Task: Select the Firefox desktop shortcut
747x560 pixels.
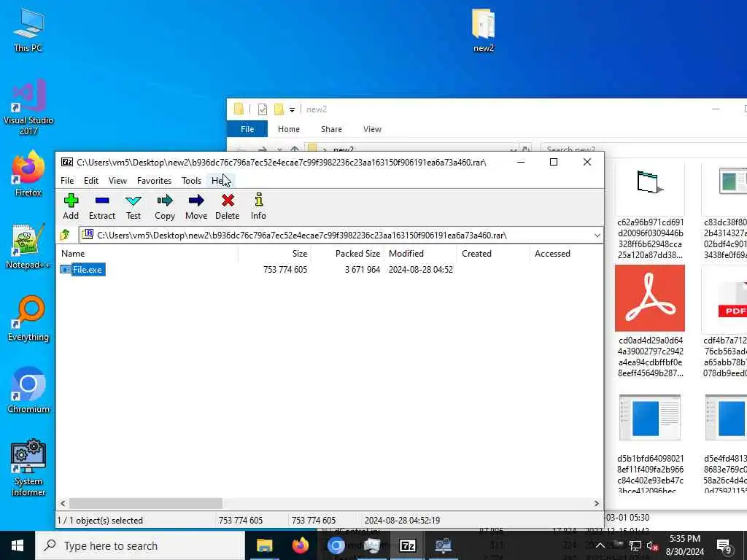Action: click(28, 174)
